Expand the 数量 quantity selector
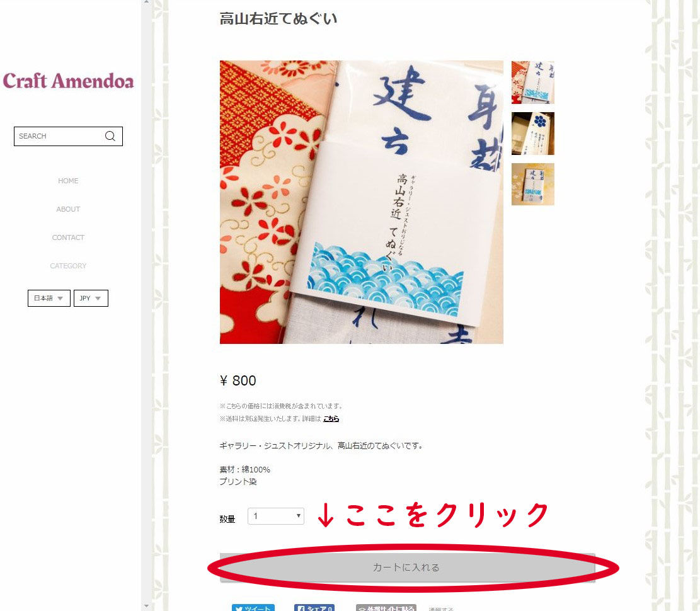Screen dimensions: 700x611 point(276,516)
